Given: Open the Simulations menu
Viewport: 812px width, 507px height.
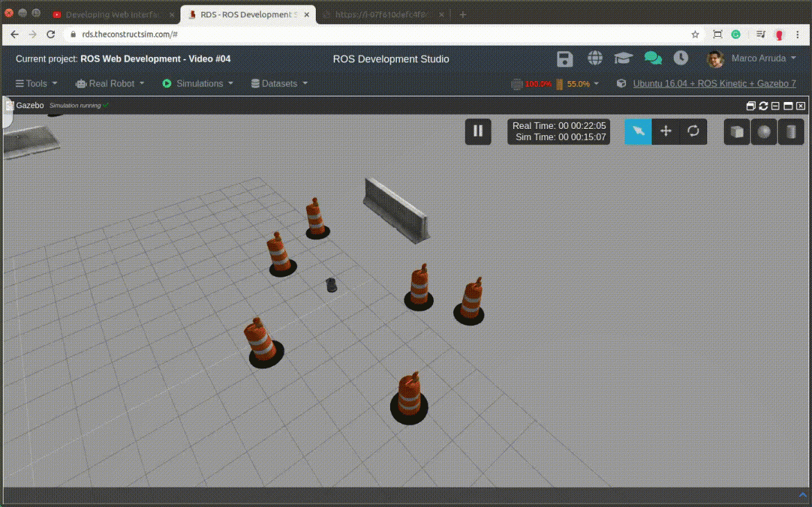Looking at the screenshot, I should 198,83.
